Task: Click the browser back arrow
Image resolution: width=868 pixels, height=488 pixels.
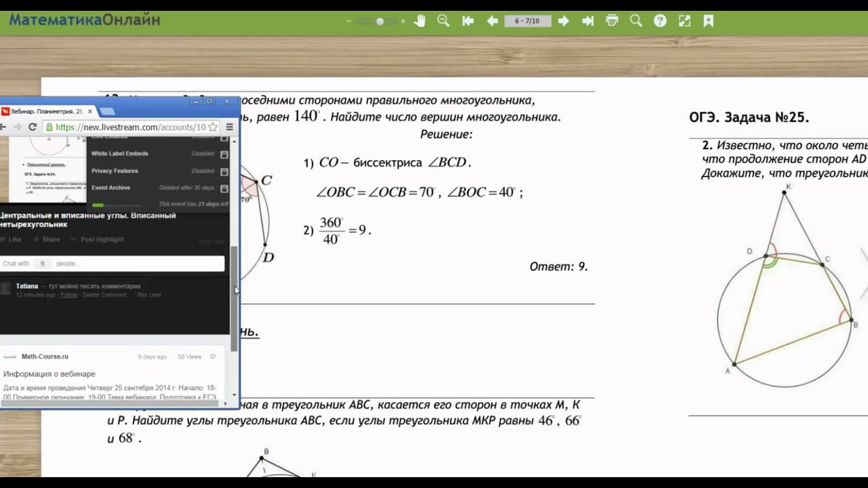Action: point(4,127)
